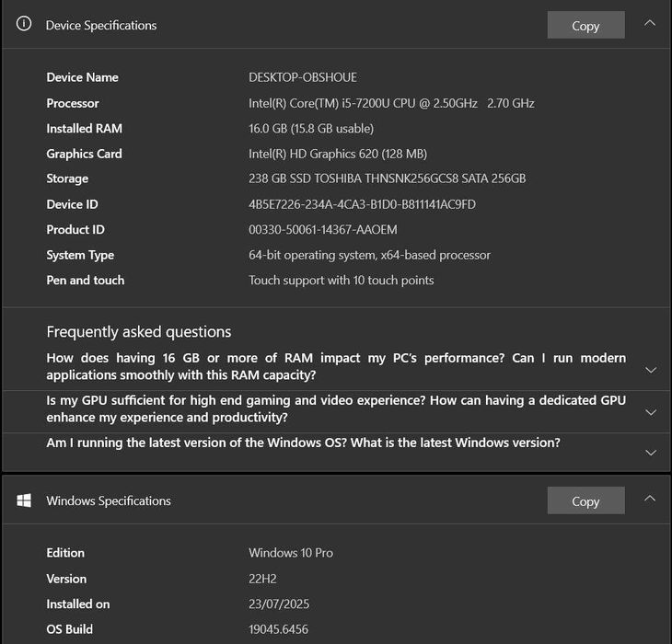Click the System Type label
The height and width of the screenshot is (644, 672).
[x=80, y=255]
